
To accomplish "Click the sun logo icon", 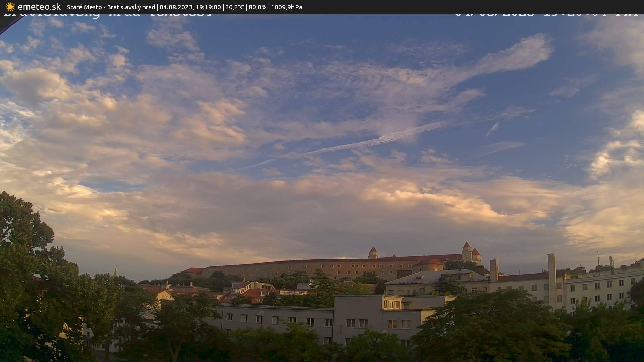I will point(10,7).
